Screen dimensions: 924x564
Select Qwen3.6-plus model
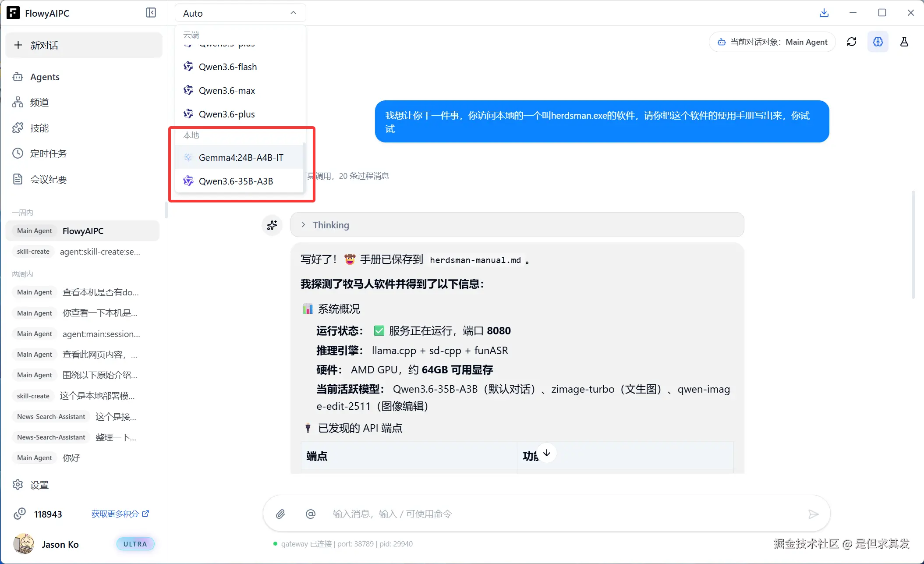pos(239,114)
